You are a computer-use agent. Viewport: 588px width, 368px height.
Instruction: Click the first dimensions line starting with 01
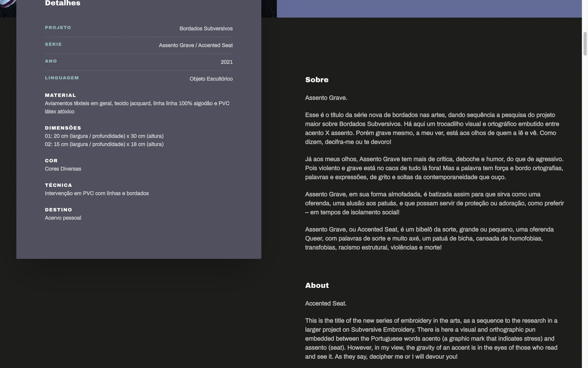(x=104, y=136)
